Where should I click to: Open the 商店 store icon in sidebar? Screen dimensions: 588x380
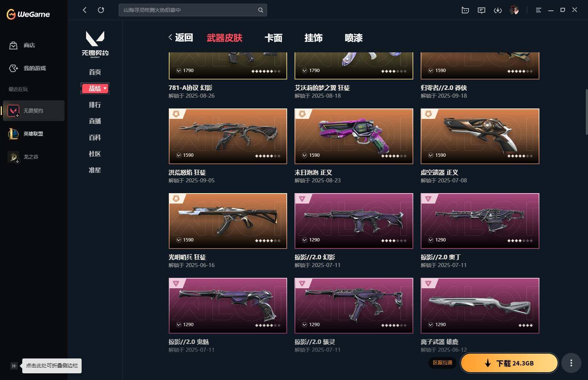click(13, 45)
